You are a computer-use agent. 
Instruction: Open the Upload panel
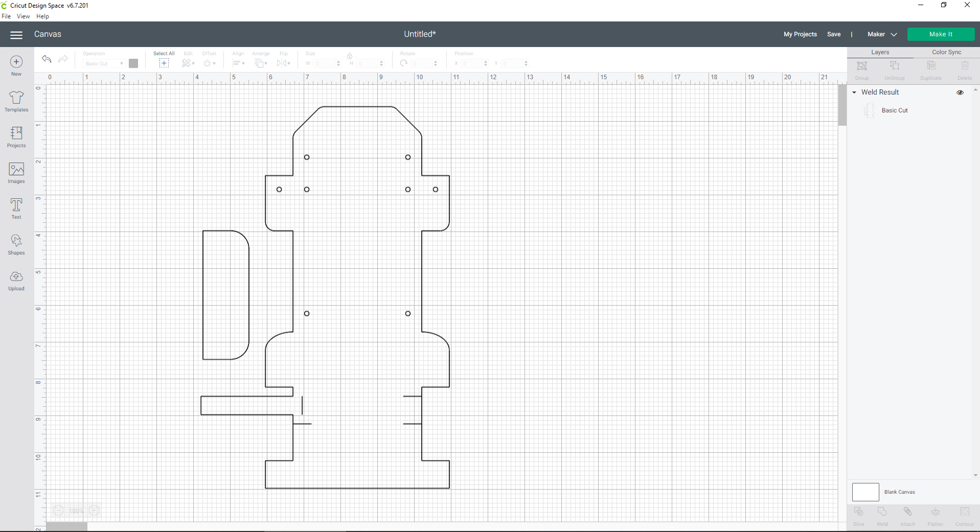(16, 280)
